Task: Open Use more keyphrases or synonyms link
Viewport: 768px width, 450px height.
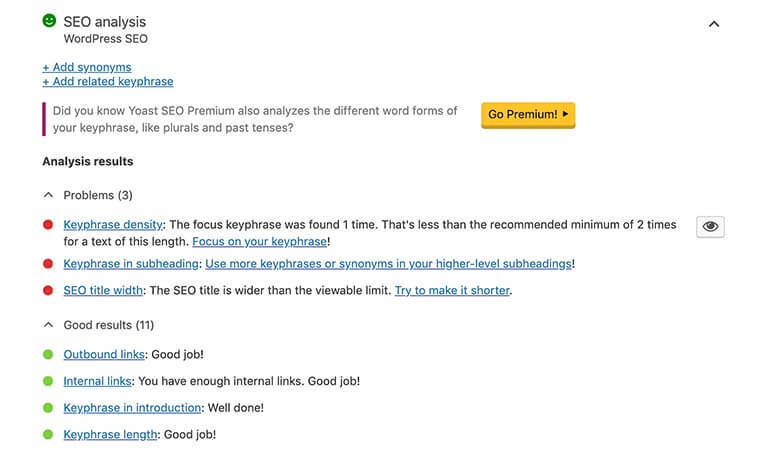Action: click(x=388, y=264)
